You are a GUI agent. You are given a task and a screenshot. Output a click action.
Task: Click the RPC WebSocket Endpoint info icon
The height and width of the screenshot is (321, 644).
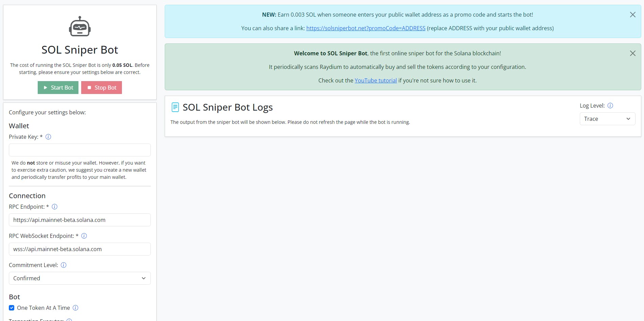84,236
